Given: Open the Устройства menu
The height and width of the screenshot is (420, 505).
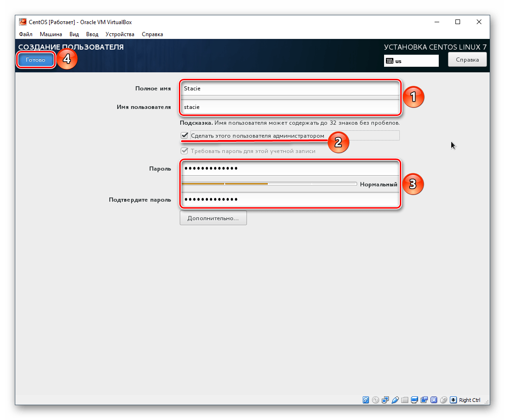Looking at the screenshot, I should (120, 34).
